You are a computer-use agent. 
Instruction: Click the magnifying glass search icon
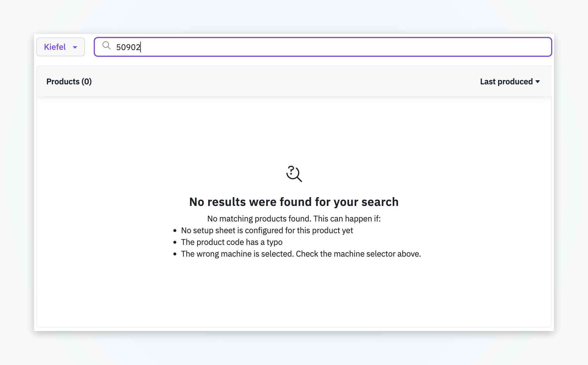coord(106,46)
